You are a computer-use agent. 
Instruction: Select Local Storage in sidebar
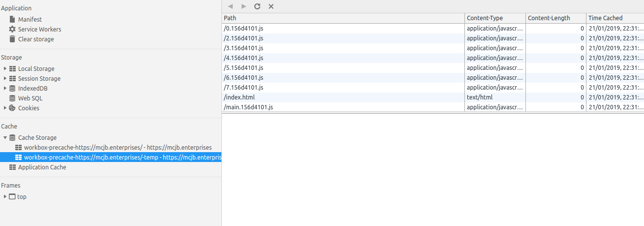point(36,68)
